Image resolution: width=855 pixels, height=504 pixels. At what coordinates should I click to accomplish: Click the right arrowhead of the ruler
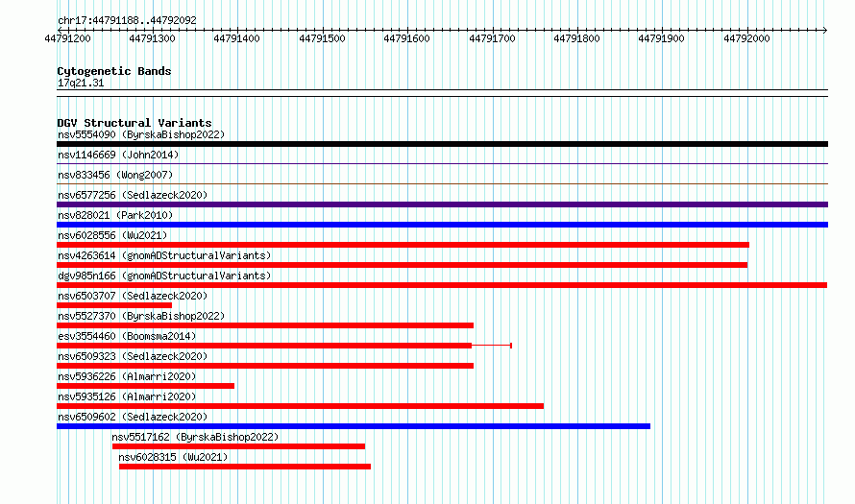825,31
